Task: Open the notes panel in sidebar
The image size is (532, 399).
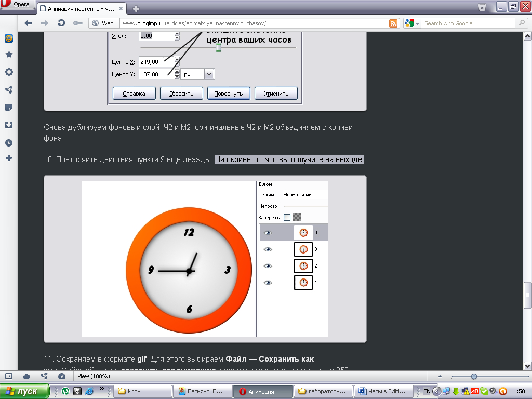Action: point(9,108)
